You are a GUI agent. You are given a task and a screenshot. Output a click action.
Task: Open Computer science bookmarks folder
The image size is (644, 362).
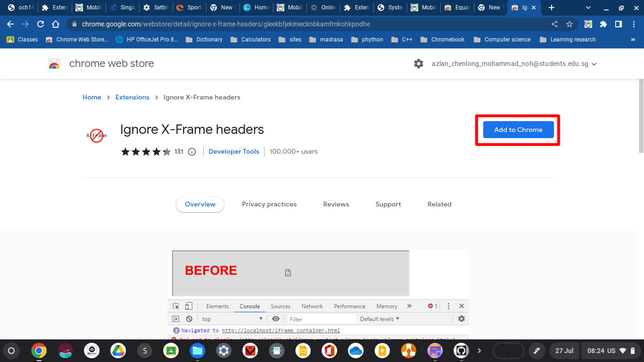pos(502,40)
